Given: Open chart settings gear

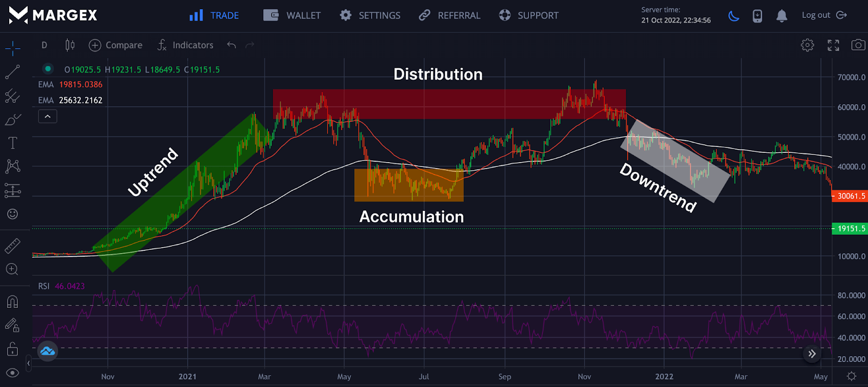Looking at the screenshot, I should (807, 45).
